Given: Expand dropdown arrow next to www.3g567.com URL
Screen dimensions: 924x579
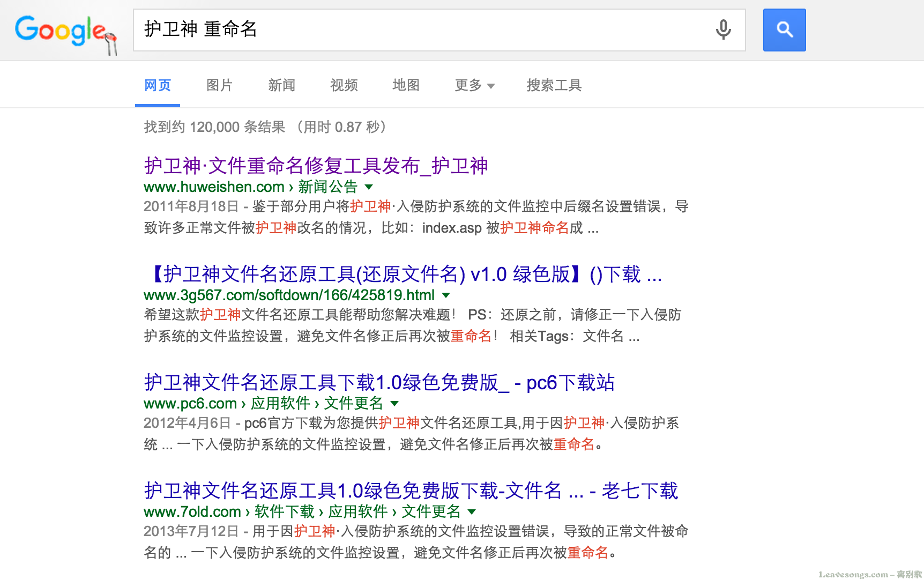Looking at the screenshot, I should (x=446, y=295).
